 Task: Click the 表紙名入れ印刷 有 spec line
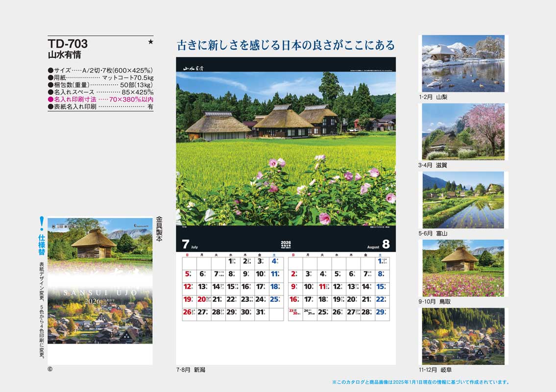tap(100, 106)
